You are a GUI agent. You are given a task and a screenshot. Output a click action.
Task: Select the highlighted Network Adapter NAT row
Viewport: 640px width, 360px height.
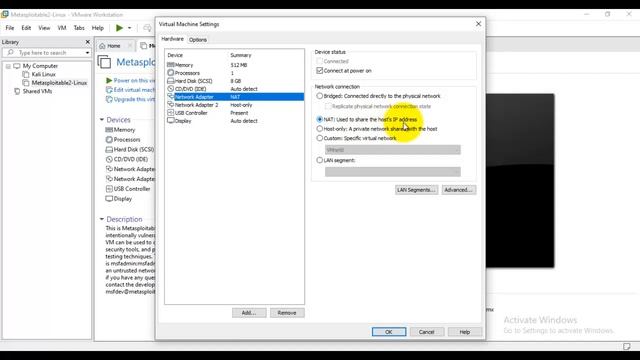click(x=235, y=97)
